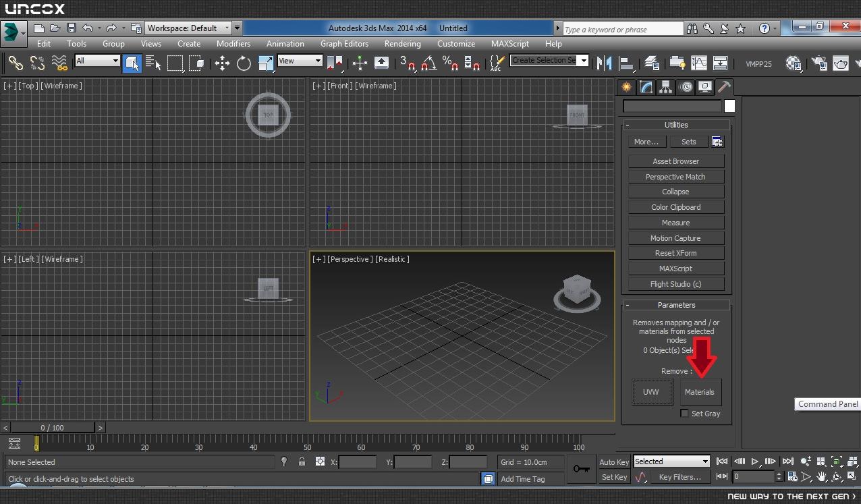Switch to the Modify panel tab

pyautogui.click(x=646, y=87)
